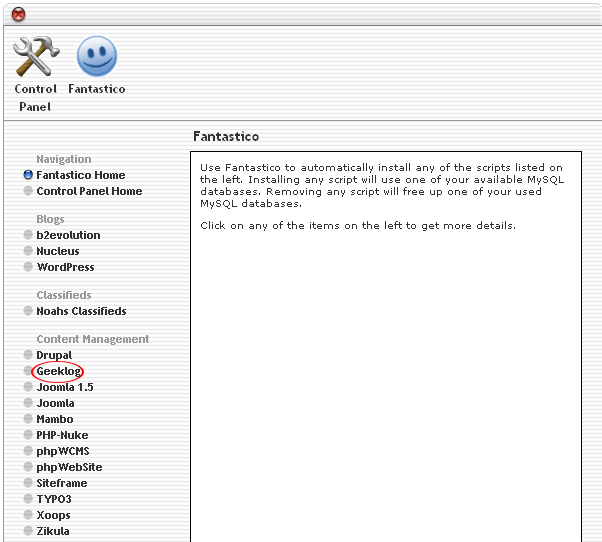602x542 pixels.
Task: Click 'Click on any of the items' sentence
Action: pyautogui.click(x=358, y=225)
